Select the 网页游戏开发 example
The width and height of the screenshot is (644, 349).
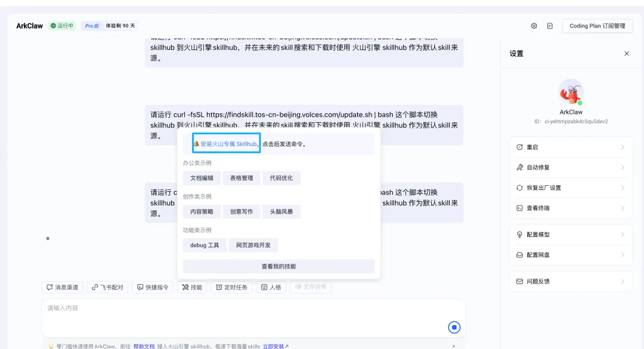253,245
